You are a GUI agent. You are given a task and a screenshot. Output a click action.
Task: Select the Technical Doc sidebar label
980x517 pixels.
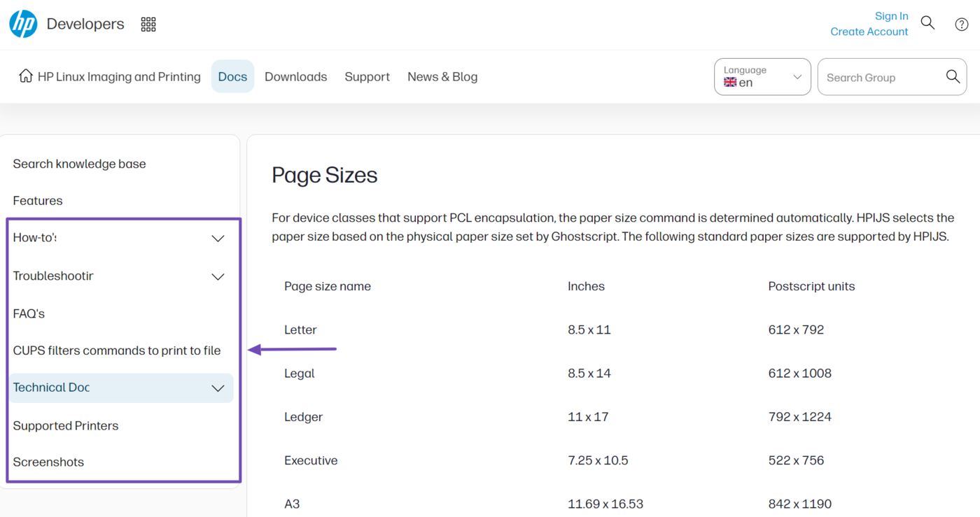[x=51, y=388]
